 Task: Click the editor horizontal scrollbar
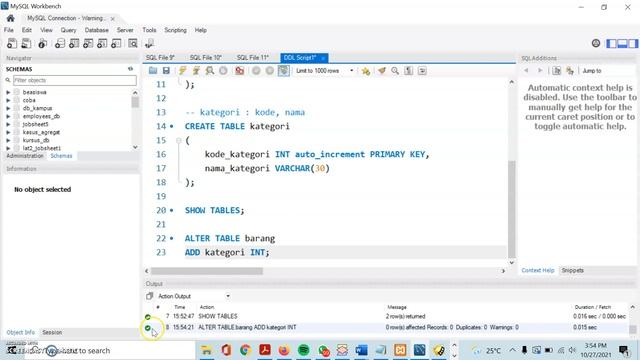207,271
